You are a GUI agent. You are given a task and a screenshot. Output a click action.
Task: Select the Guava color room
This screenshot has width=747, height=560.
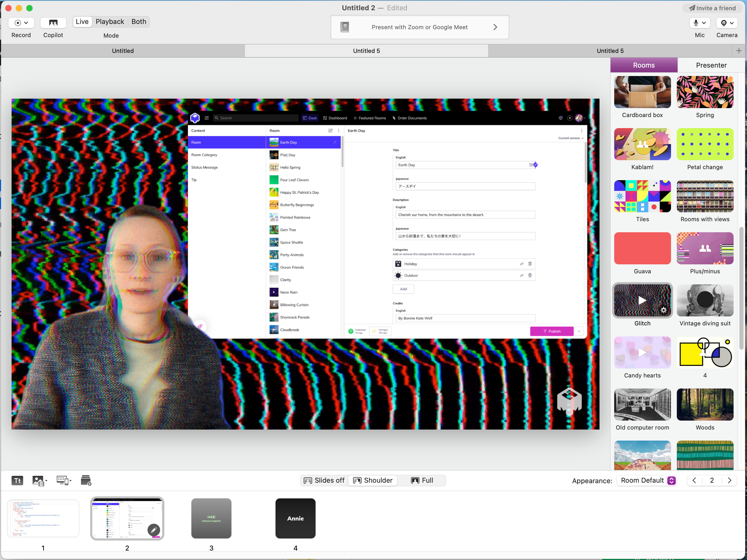(x=642, y=248)
